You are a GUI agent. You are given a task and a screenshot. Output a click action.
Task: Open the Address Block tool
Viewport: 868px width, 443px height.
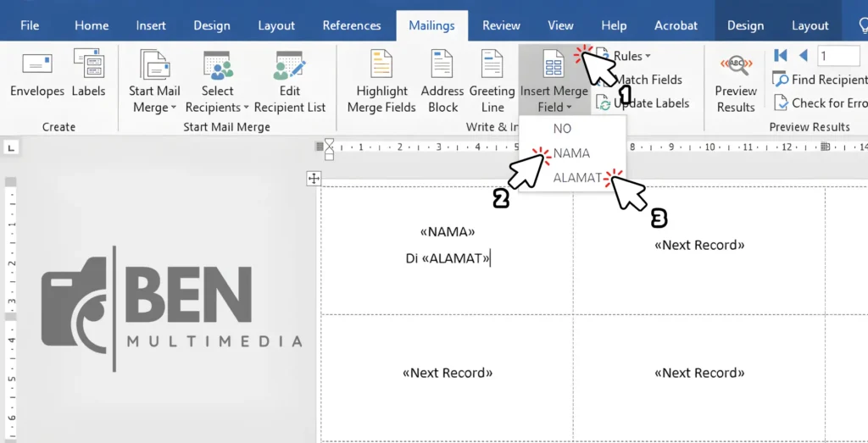click(442, 66)
